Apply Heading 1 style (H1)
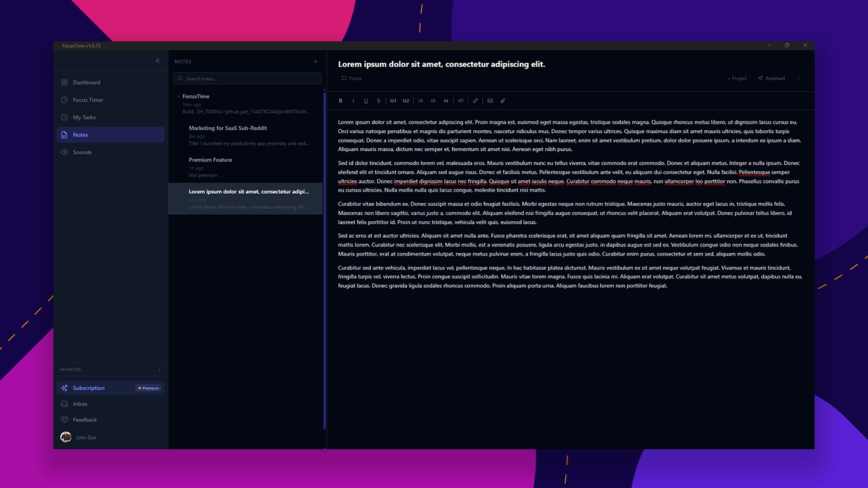This screenshot has width=868, height=488. pyautogui.click(x=393, y=101)
